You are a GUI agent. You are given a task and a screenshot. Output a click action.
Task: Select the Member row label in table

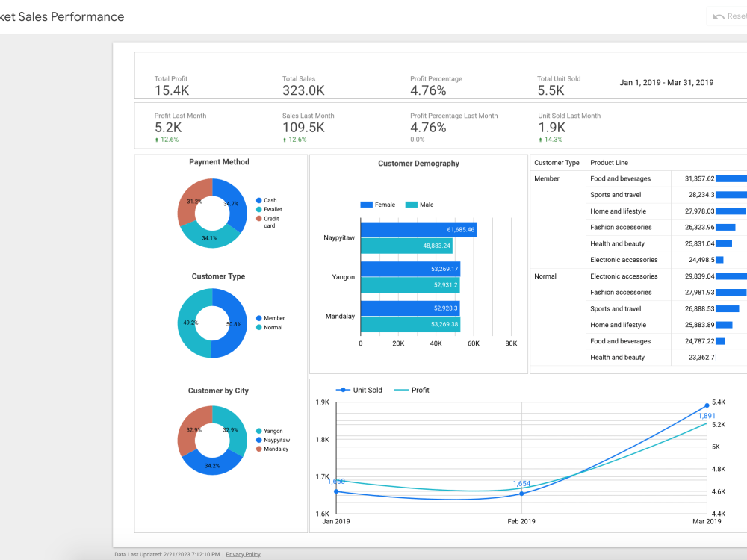547,178
